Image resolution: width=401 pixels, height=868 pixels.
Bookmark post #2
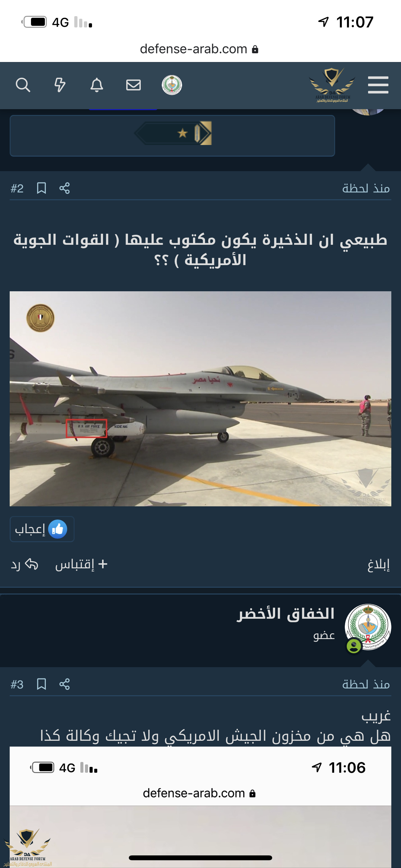pos(41,188)
